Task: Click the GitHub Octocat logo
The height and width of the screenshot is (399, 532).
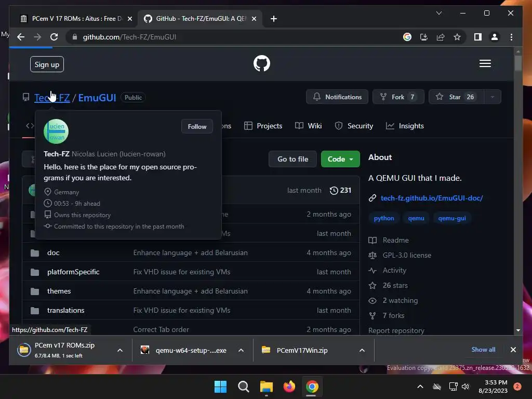Action: (262, 63)
